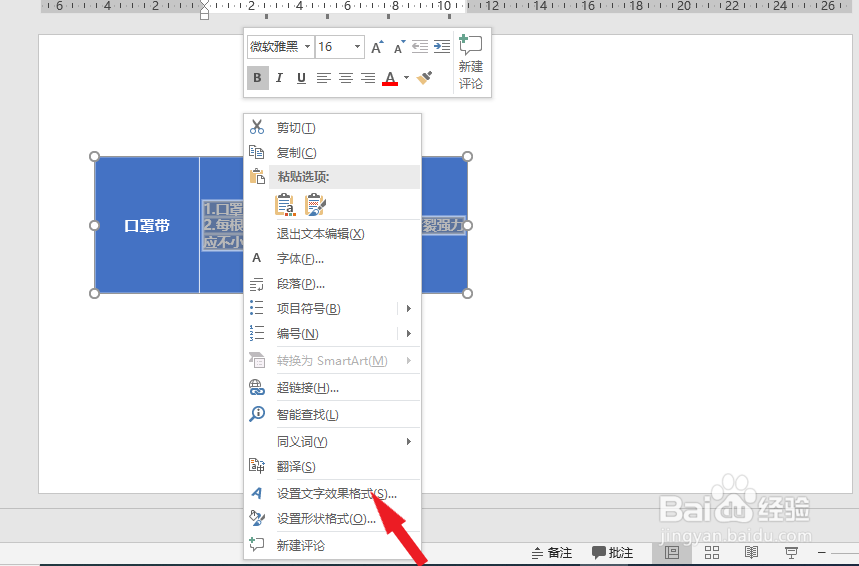Open 设置文字效果格式(S)...
This screenshot has height=566, width=859.
[x=333, y=494]
